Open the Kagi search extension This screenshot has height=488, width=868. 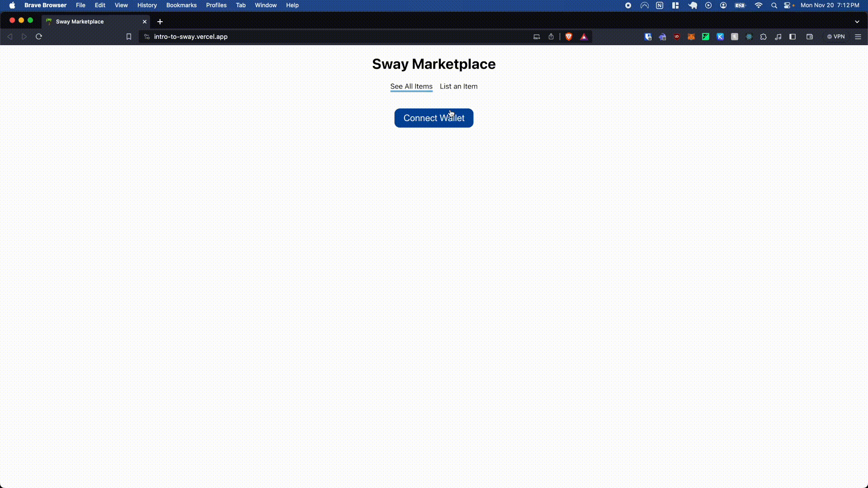pos(720,37)
